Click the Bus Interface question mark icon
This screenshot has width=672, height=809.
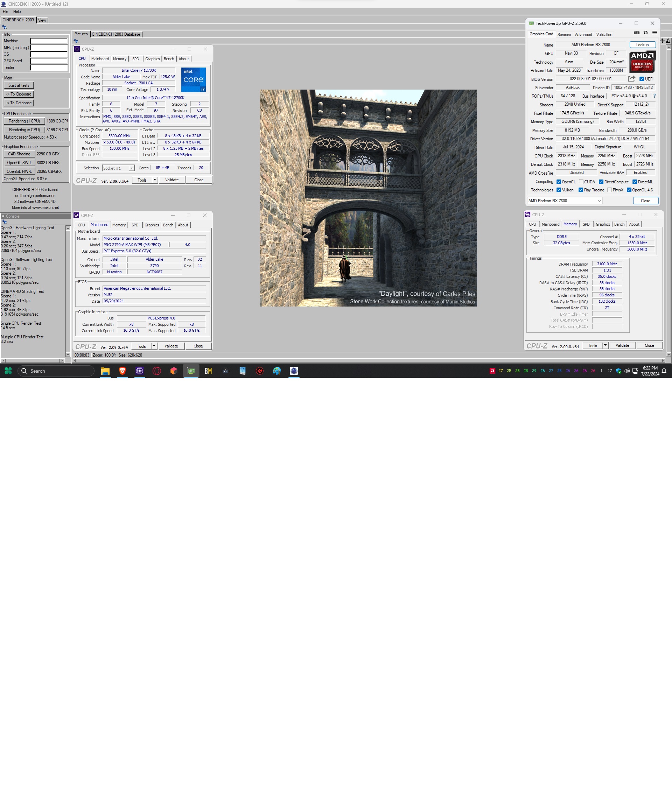(x=654, y=96)
